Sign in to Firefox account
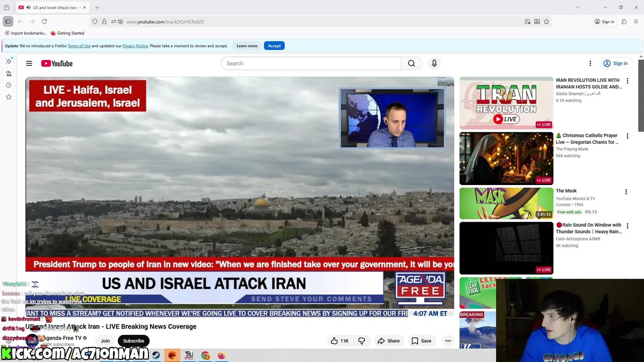 604,22
